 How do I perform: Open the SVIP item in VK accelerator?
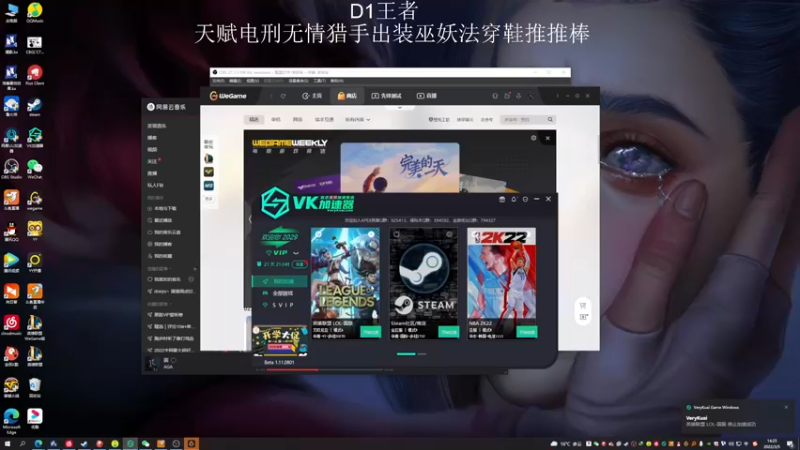point(279,305)
